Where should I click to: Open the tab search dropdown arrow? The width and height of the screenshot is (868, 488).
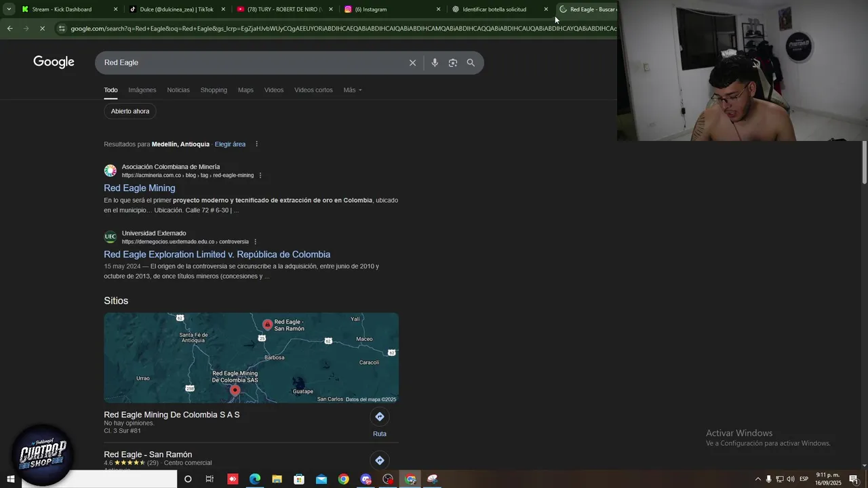coord(9,9)
